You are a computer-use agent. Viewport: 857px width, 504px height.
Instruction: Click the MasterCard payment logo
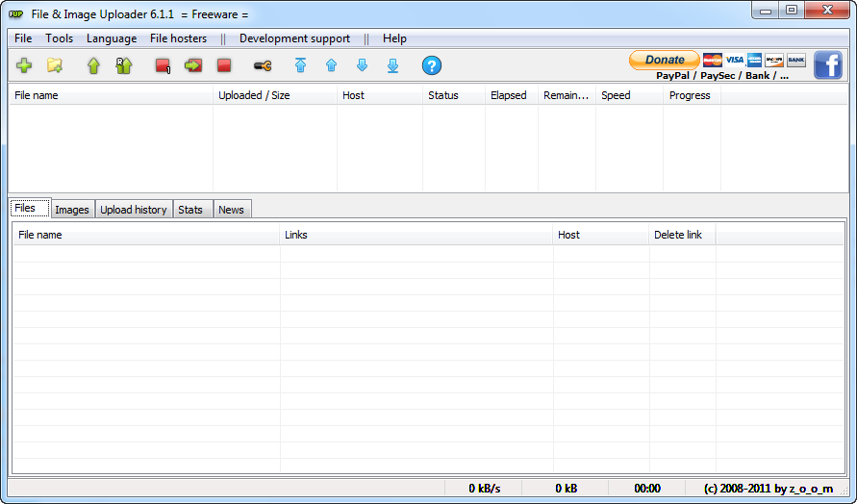tap(712, 60)
